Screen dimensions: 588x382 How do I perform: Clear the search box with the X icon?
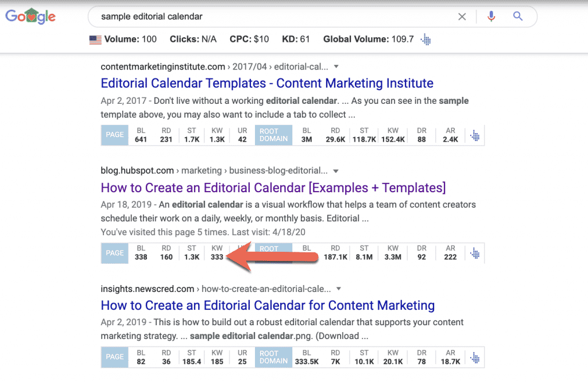point(462,17)
